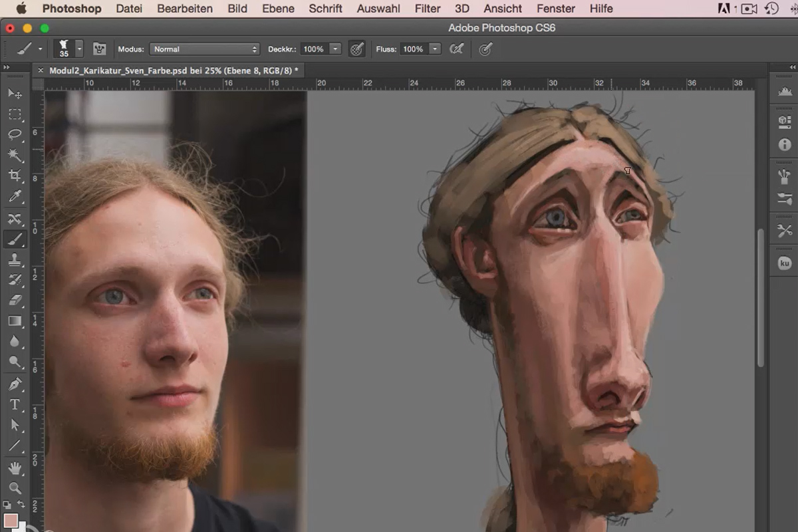The height and width of the screenshot is (532, 798).
Task: Toggle pressure control for opacity
Action: [357, 49]
